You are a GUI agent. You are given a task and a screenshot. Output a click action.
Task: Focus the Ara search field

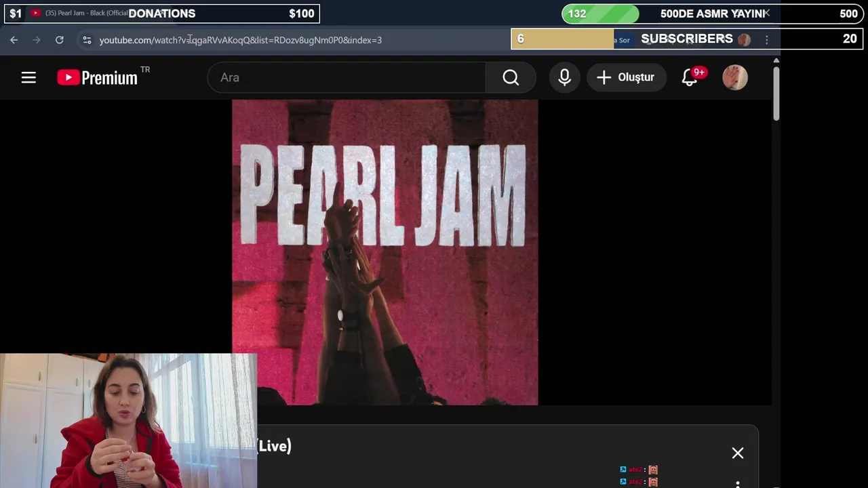(x=347, y=77)
